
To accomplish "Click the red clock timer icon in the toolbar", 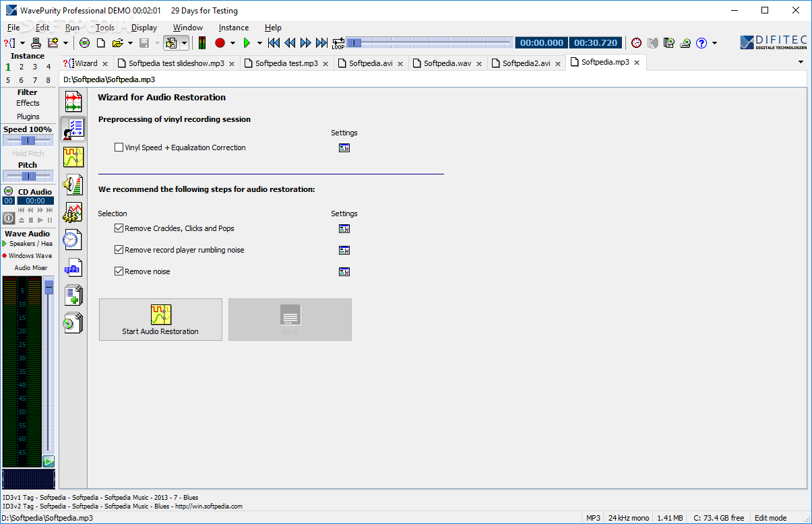I will coord(637,43).
